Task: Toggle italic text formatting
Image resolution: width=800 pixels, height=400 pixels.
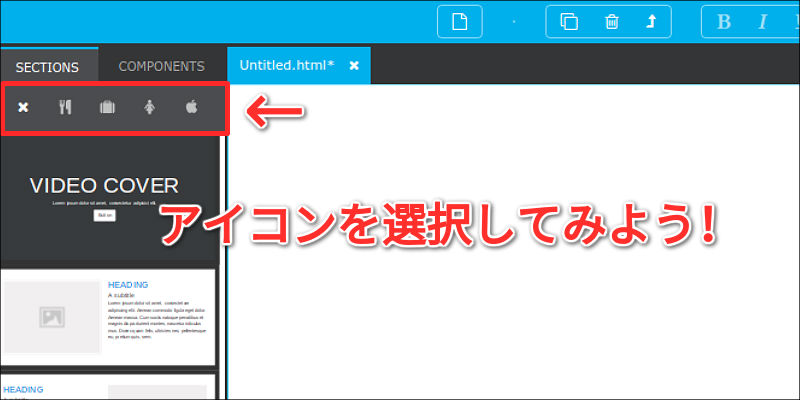Action: (763, 22)
